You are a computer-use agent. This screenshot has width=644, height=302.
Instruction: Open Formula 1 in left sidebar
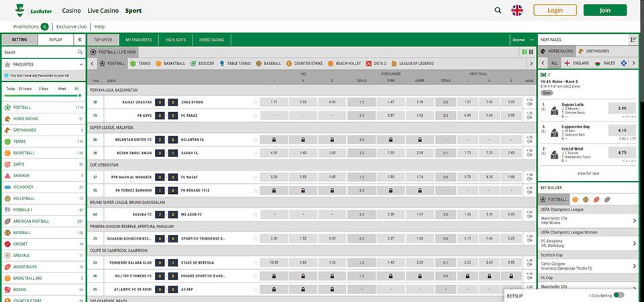(44, 209)
